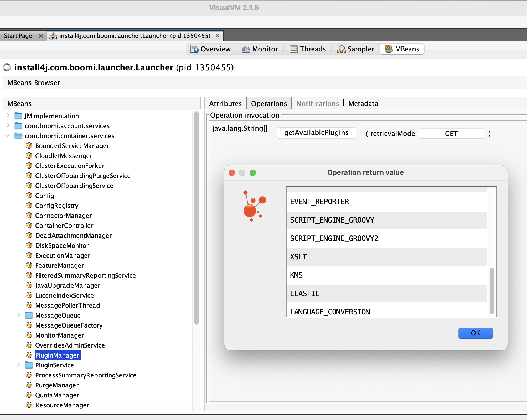The image size is (527, 420).
Task: Open the Sampler view
Action: tap(356, 49)
